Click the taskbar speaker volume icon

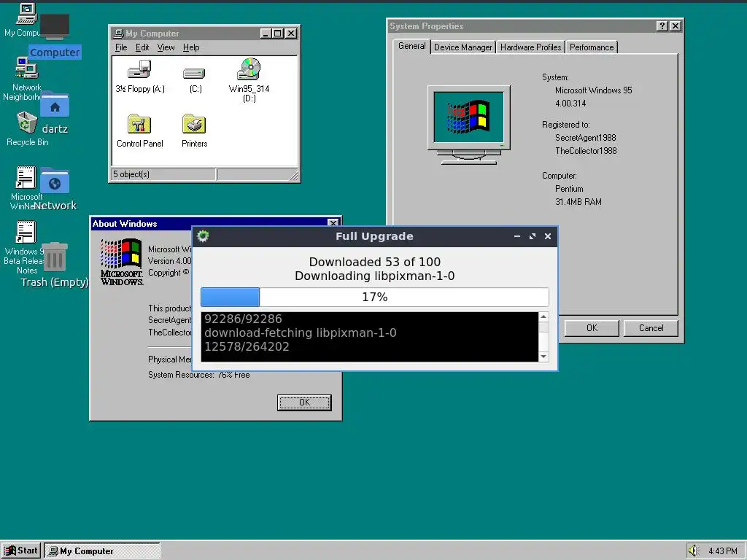click(x=693, y=551)
